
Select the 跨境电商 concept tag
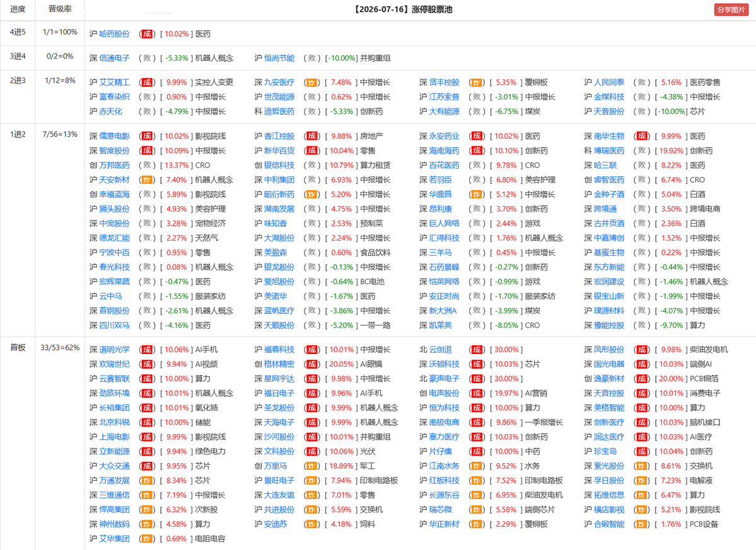[705, 209]
